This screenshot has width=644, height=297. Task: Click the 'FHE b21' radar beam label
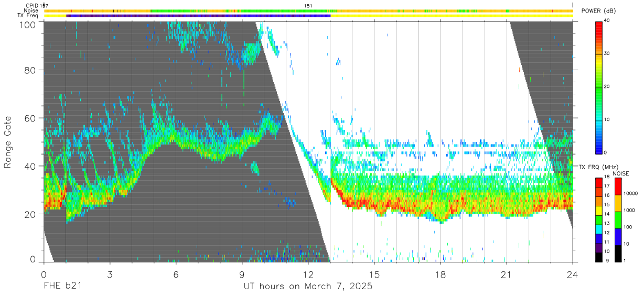tap(62, 287)
